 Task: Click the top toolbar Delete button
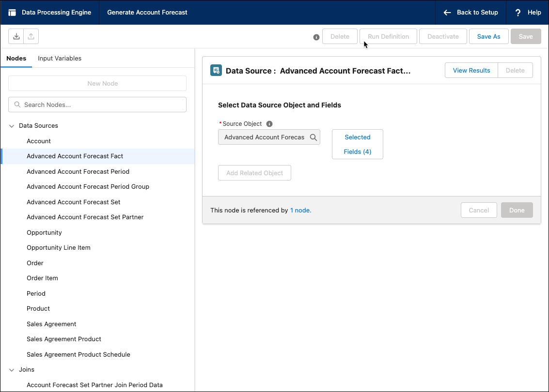tap(340, 36)
